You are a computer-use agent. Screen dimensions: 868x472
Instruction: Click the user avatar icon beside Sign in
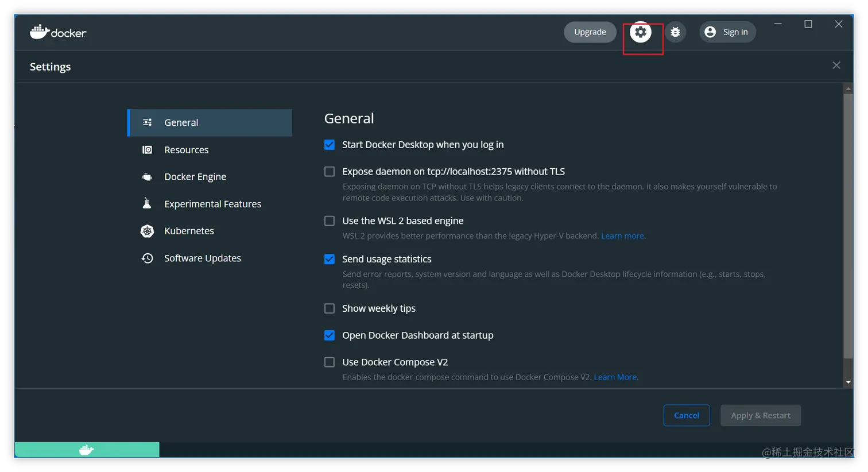coord(710,32)
